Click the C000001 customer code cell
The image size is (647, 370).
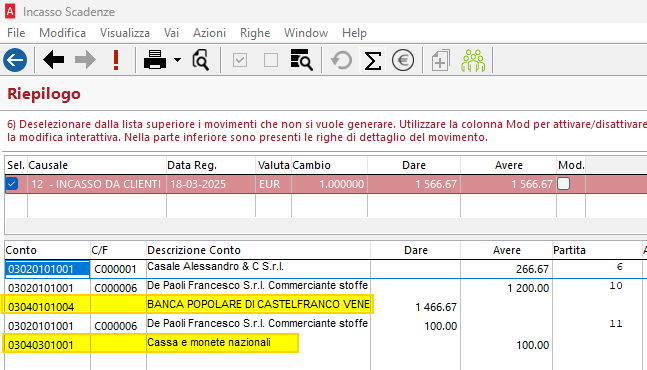coord(118,269)
